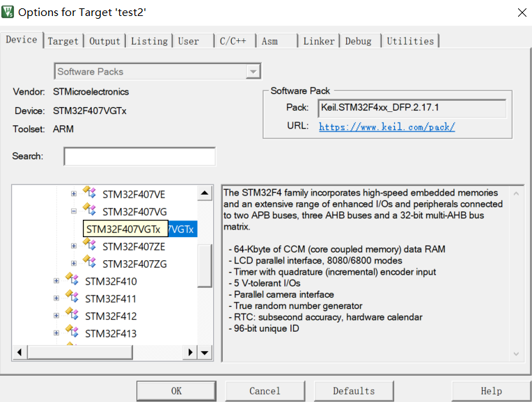Click the STM32F407VE device family icon
The height and width of the screenshot is (402, 532).
(x=90, y=192)
